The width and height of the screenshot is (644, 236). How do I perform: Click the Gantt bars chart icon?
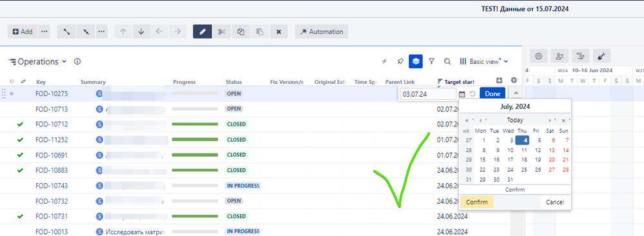[581, 56]
